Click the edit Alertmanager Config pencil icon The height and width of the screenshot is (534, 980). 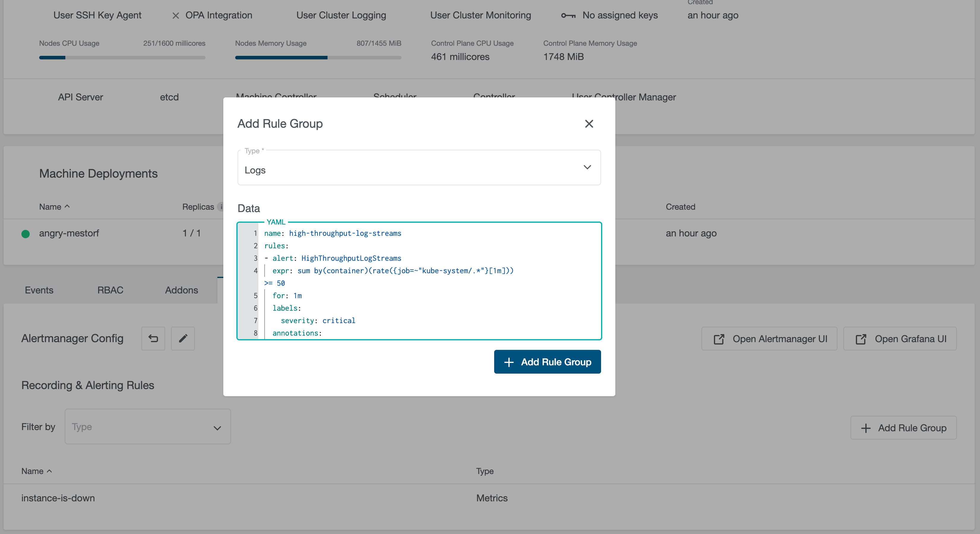point(183,339)
